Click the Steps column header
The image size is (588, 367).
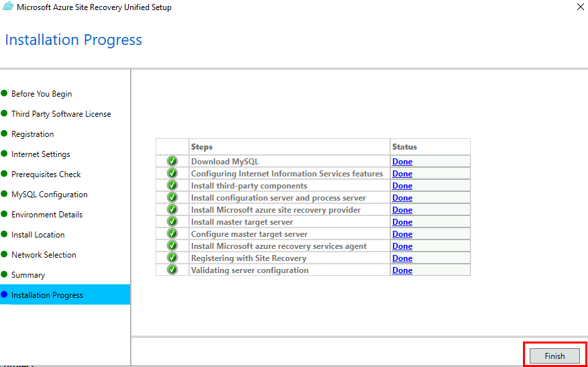(x=290, y=147)
